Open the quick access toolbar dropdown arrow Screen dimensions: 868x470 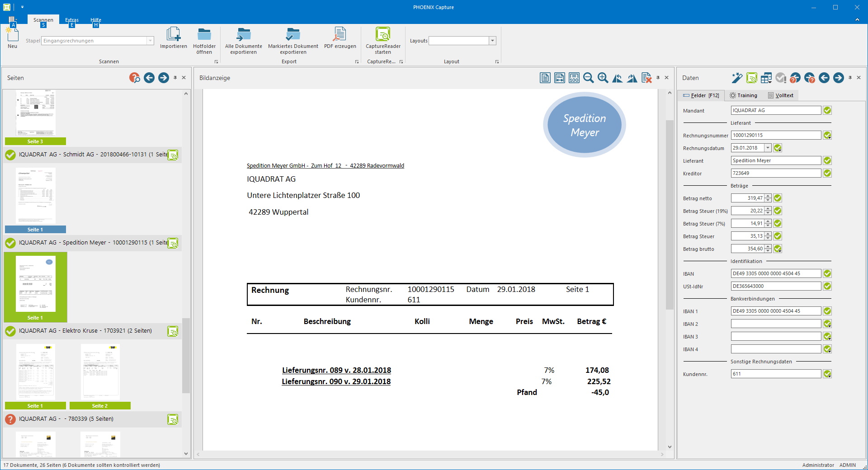[x=22, y=7]
